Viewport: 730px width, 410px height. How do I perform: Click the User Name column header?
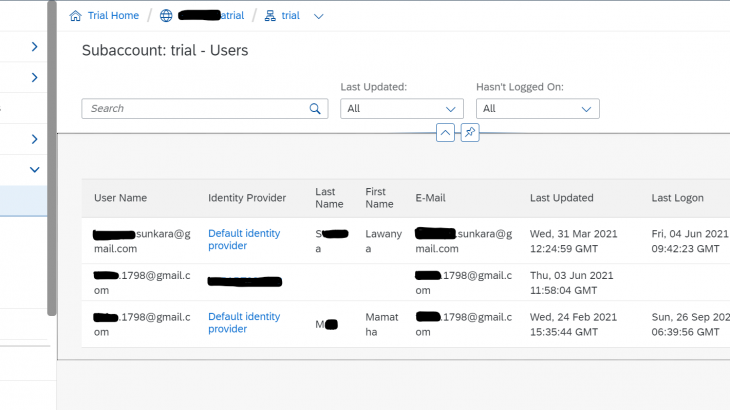[121, 198]
